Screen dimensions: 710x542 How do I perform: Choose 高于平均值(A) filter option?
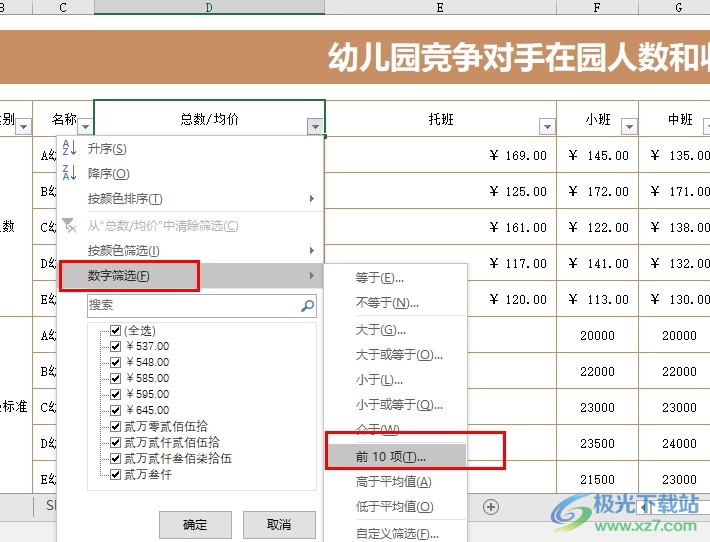click(393, 481)
